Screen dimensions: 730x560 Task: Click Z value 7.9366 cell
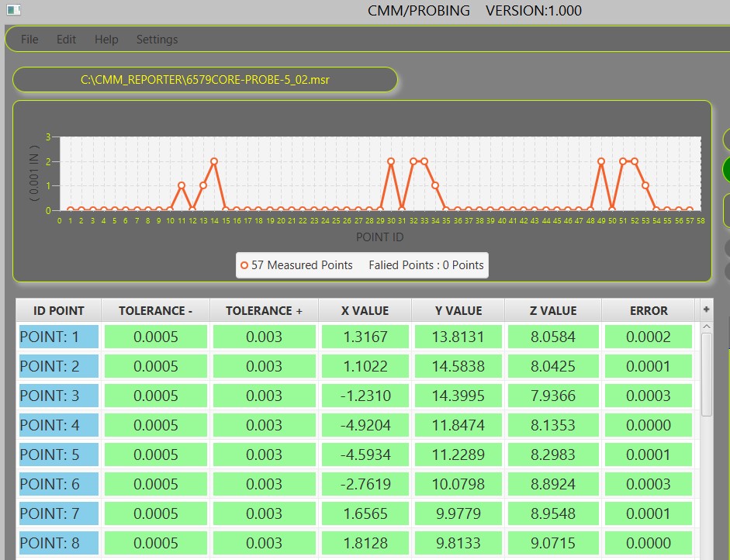553,396
